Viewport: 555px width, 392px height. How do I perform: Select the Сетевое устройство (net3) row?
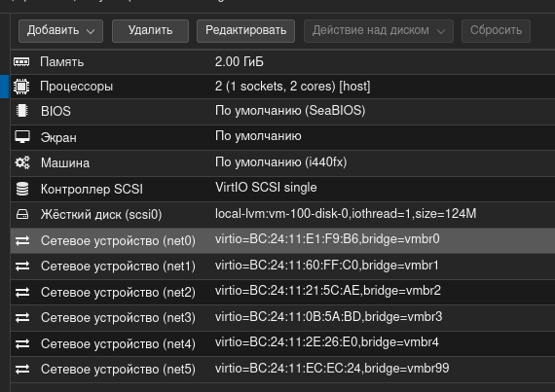[282, 318]
